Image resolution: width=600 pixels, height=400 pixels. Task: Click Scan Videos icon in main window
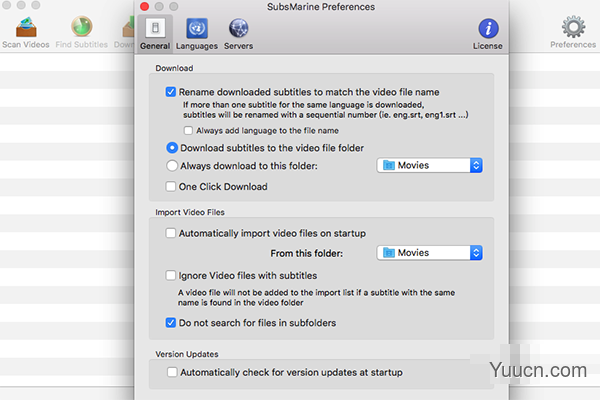pyautogui.click(x=26, y=27)
